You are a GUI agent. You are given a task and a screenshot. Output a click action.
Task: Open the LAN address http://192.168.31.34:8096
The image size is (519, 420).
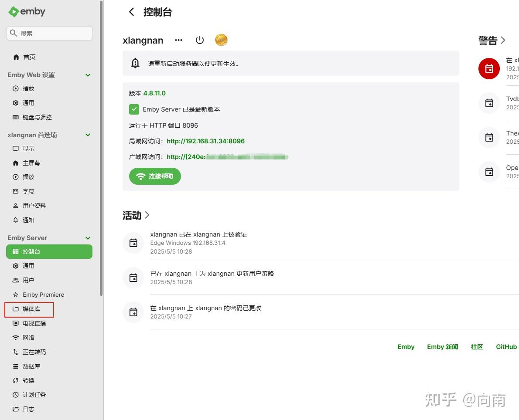(x=205, y=141)
